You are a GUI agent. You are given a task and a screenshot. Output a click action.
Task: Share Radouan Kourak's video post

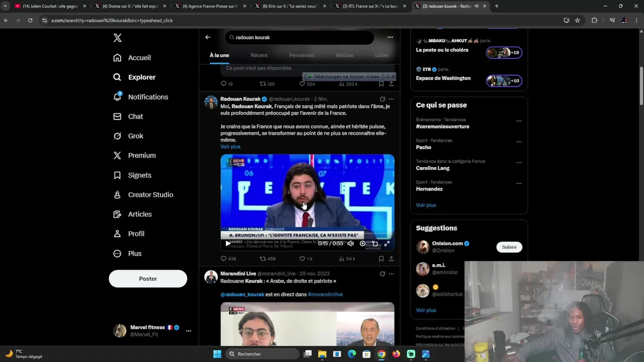click(391, 259)
